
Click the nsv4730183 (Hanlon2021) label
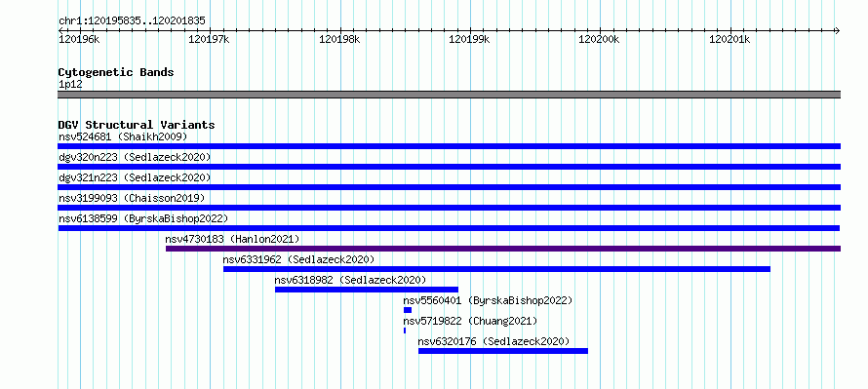[232, 239]
